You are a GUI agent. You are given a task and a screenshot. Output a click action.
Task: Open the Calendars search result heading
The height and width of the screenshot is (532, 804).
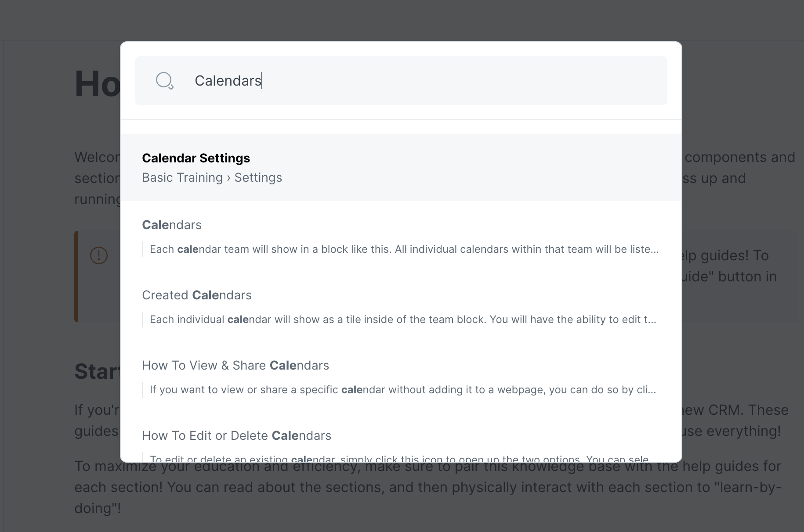click(172, 225)
